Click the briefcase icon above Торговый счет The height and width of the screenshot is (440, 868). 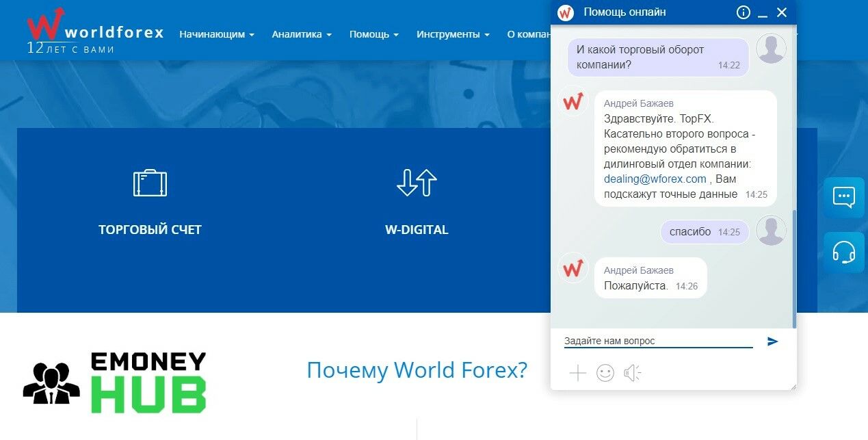pos(150,183)
